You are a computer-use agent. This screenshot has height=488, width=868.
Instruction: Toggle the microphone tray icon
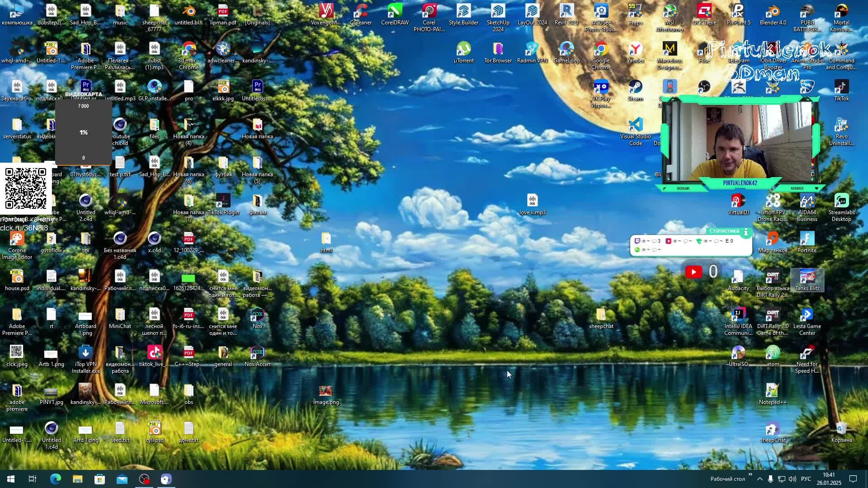pos(770,479)
